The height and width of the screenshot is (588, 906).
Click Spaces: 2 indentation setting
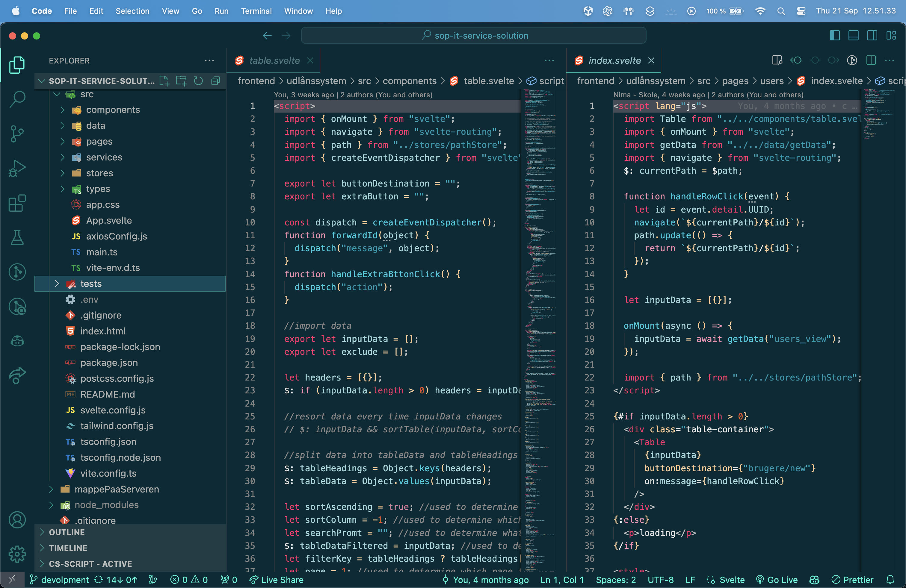tap(616, 580)
